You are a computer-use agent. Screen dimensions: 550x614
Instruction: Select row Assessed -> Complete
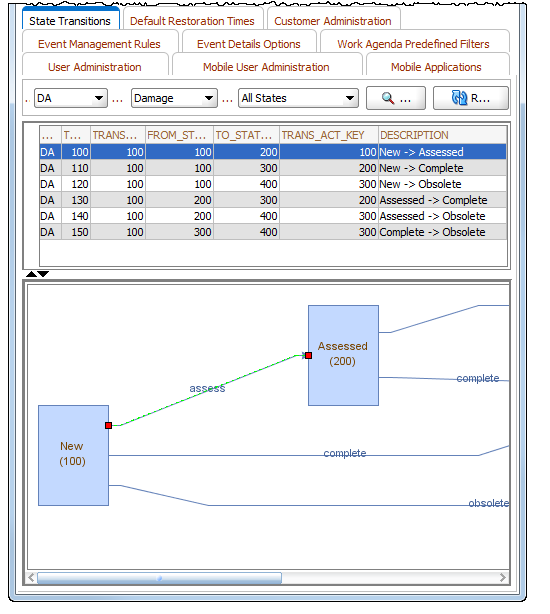pos(273,200)
